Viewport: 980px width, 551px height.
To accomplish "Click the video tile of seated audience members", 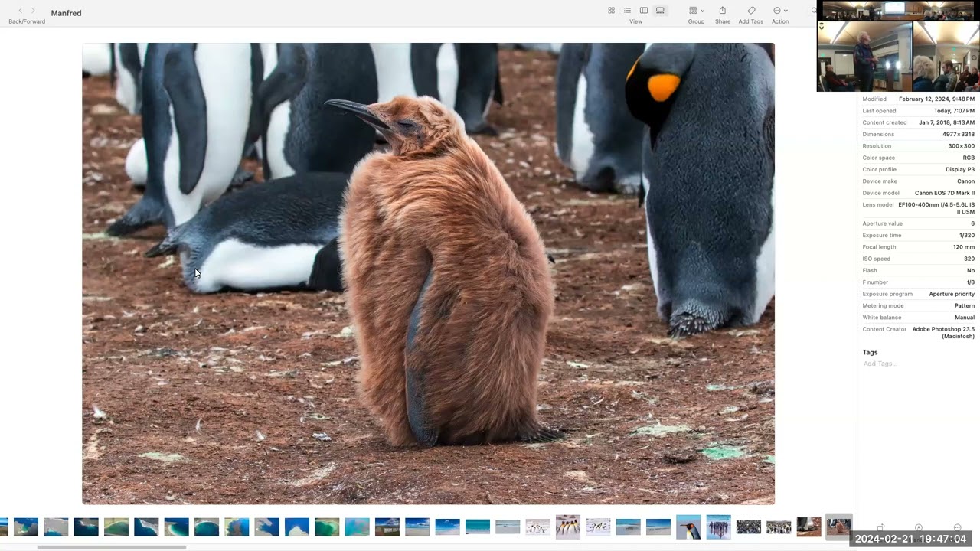I will click(946, 57).
